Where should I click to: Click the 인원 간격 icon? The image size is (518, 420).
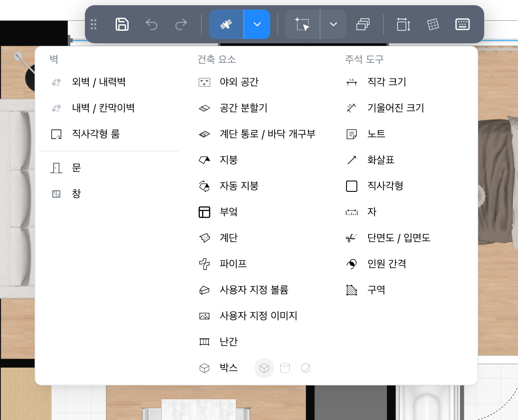(x=352, y=264)
